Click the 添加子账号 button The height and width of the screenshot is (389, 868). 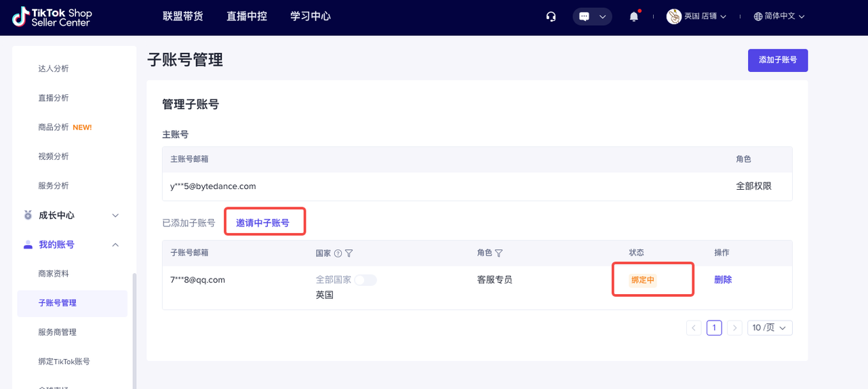click(x=777, y=60)
